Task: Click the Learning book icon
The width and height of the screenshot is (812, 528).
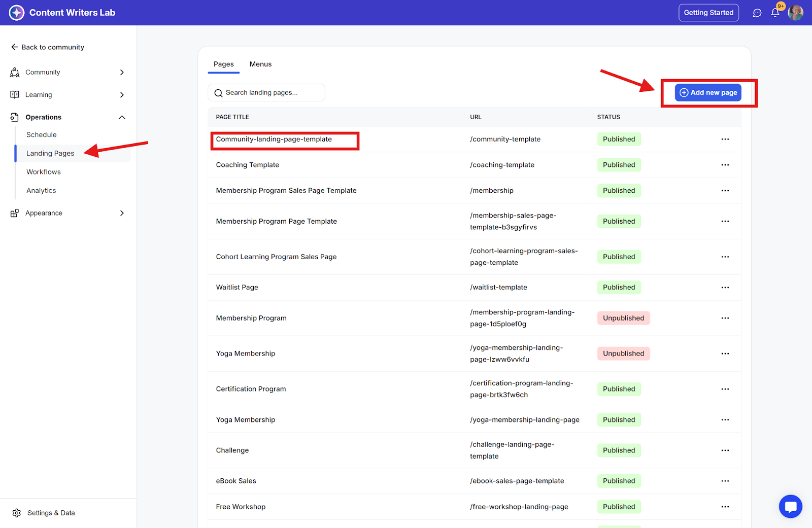Action: (x=15, y=95)
